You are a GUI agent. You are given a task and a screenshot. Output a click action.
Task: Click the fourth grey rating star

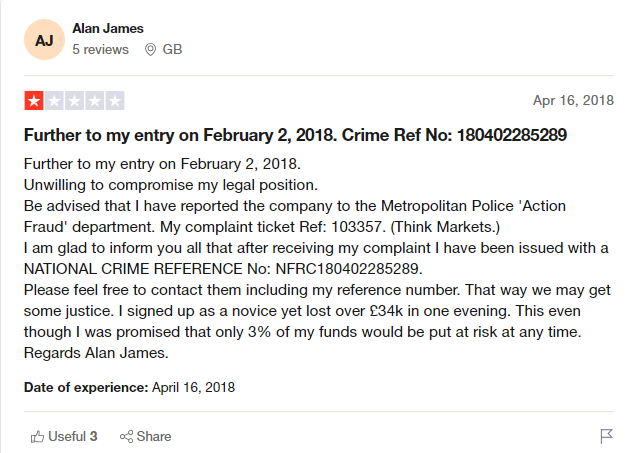coord(94,100)
